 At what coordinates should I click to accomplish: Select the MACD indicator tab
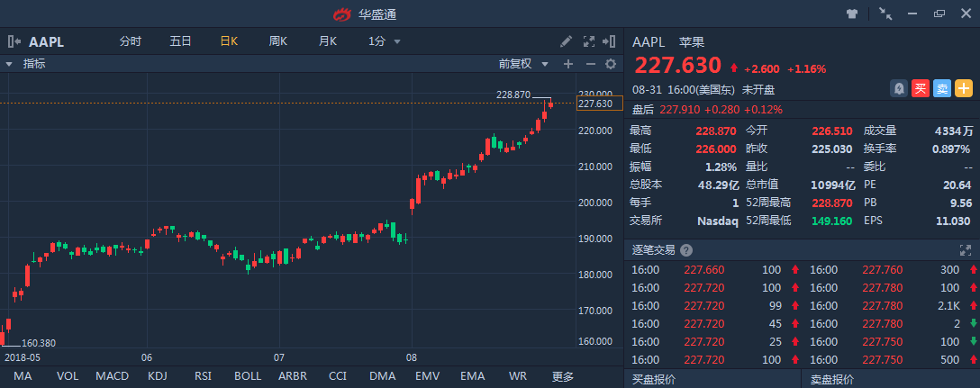click(x=112, y=375)
